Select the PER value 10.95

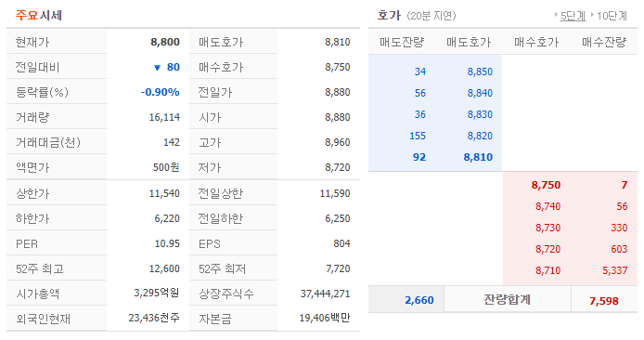coord(167,243)
